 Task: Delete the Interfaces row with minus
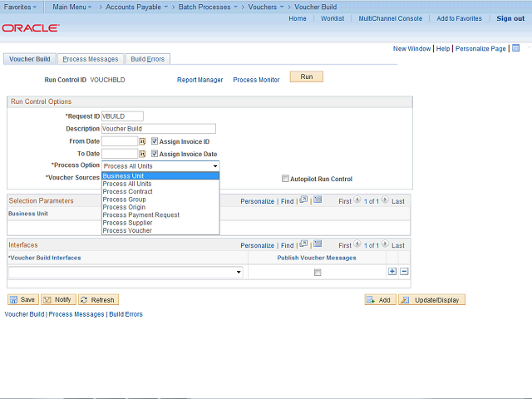[x=404, y=272]
